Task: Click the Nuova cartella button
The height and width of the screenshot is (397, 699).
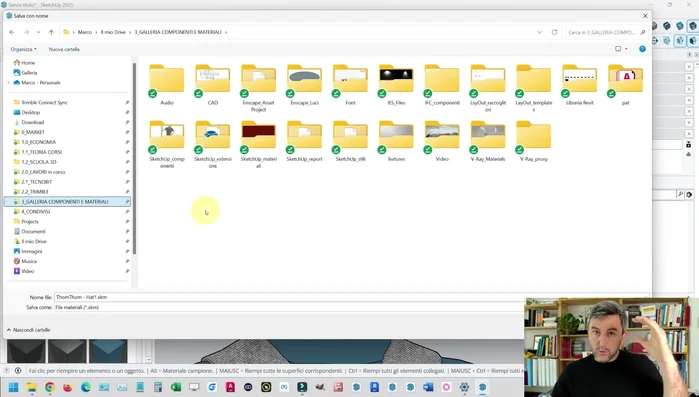Action: pyautogui.click(x=64, y=49)
